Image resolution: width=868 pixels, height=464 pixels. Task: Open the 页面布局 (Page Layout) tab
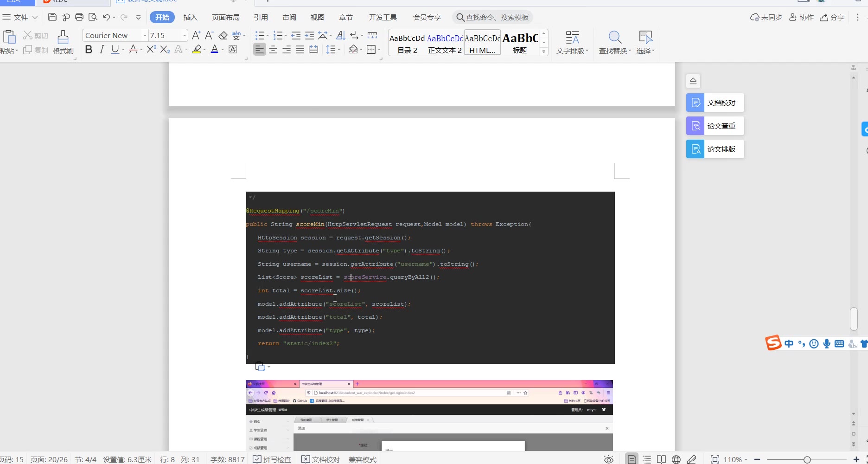(225, 17)
